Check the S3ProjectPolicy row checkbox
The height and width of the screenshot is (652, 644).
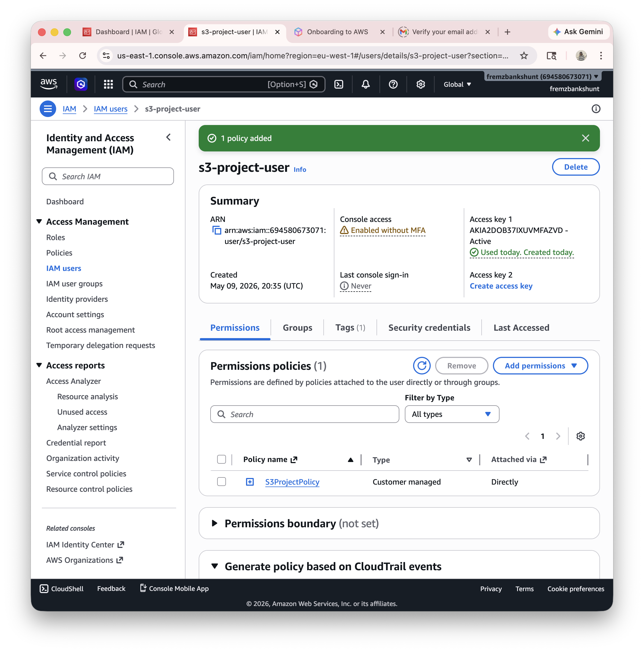click(221, 482)
